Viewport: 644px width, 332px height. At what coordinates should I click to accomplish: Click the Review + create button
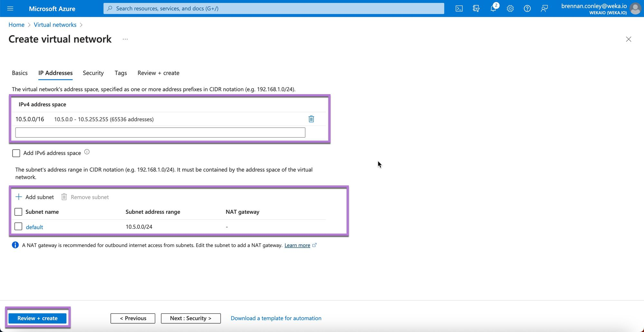tap(37, 318)
